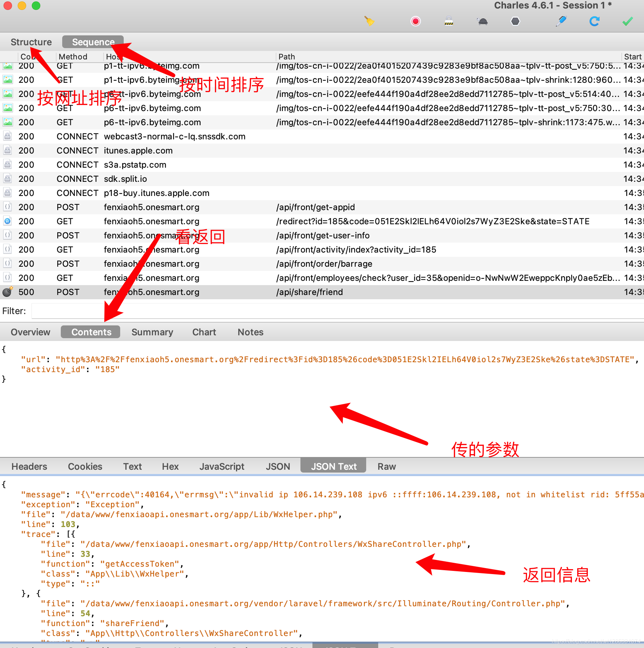Click bomb icon of the 500 error row
The height and width of the screenshot is (648, 644).
pyautogui.click(x=7, y=292)
